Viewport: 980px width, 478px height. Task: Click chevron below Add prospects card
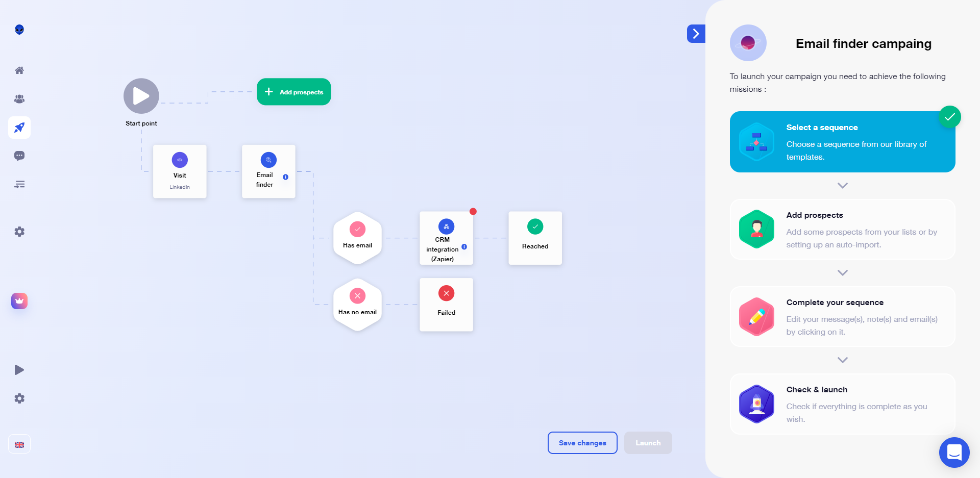pos(843,273)
